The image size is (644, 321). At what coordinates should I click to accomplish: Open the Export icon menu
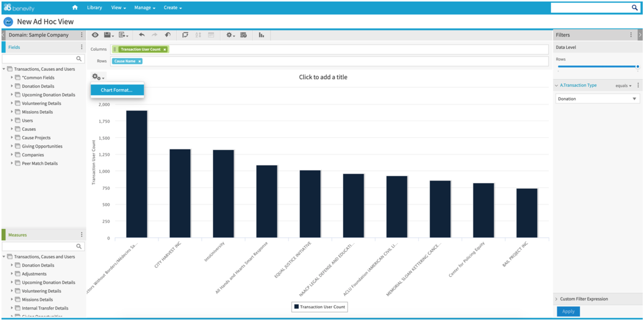123,35
